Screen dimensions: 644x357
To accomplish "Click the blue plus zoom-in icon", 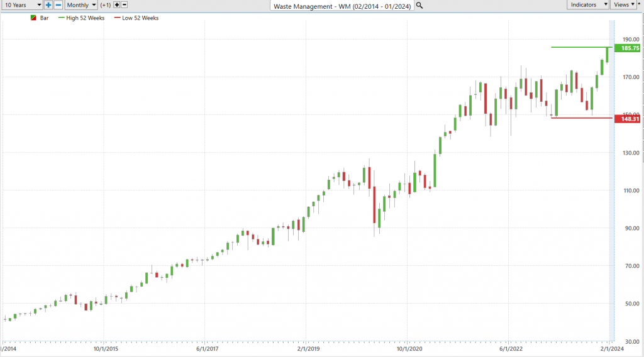I will point(48,5).
